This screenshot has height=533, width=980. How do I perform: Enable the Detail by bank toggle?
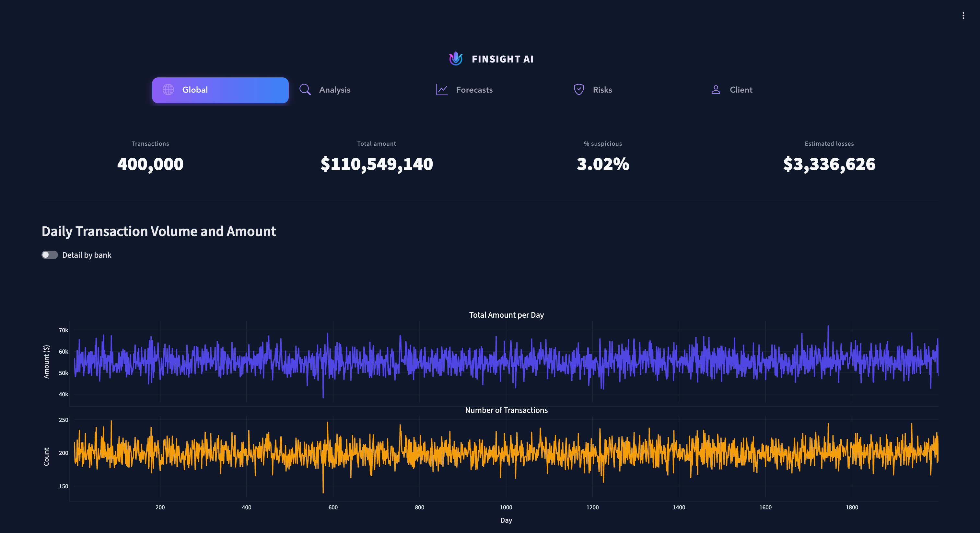click(x=49, y=255)
